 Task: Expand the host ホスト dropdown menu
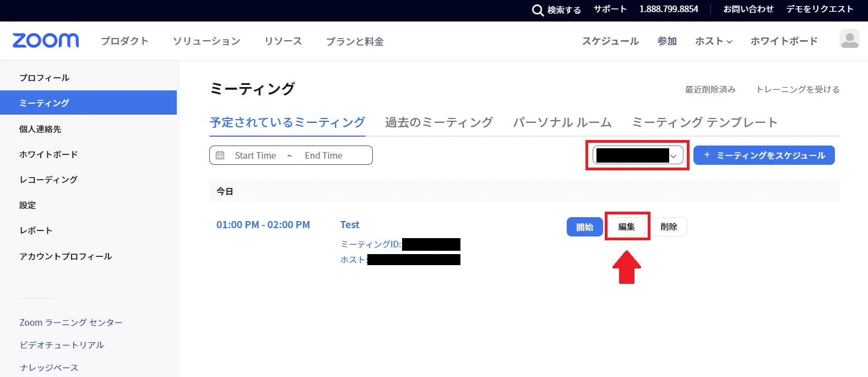click(x=713, y=41)
